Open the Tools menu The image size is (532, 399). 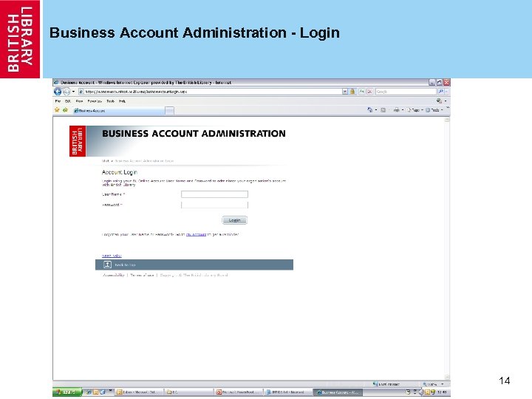(x=111, y=101)
